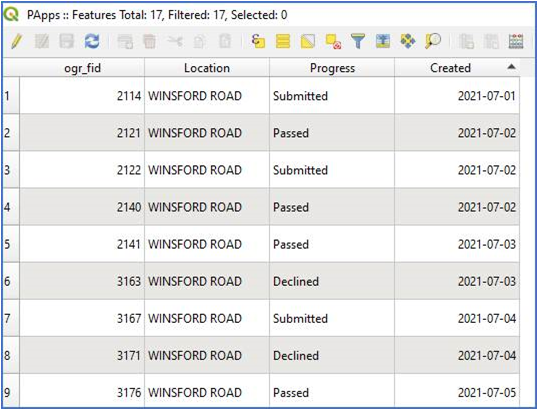Select row 5 via its row header
The width and height of the screenshot is (539, 410).
11,244
